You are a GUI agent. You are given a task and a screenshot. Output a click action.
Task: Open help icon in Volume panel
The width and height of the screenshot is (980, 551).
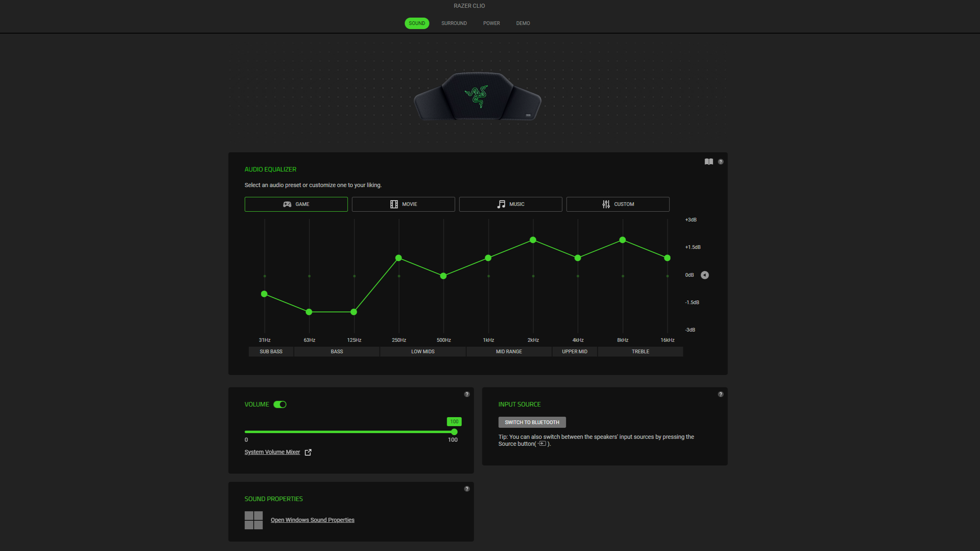coord(467,394)
